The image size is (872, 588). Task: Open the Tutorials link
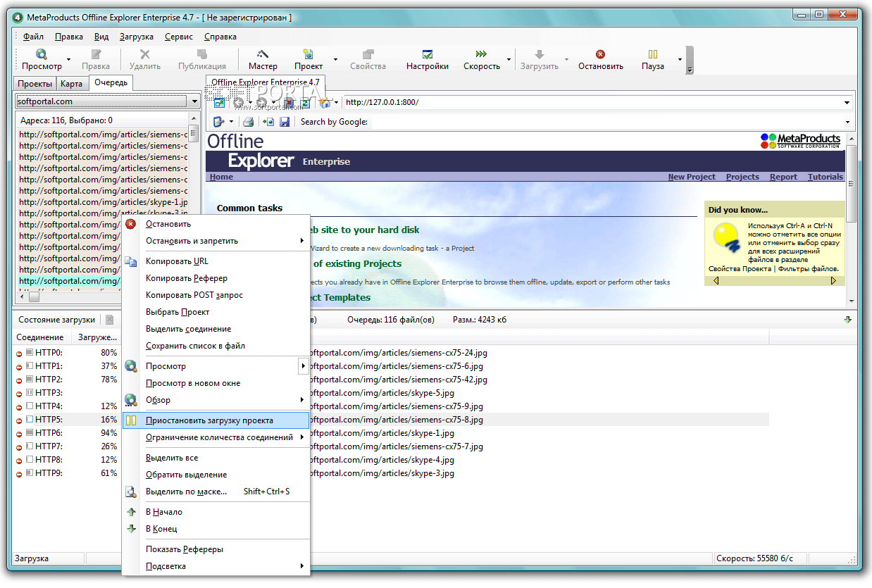(826, 177)
